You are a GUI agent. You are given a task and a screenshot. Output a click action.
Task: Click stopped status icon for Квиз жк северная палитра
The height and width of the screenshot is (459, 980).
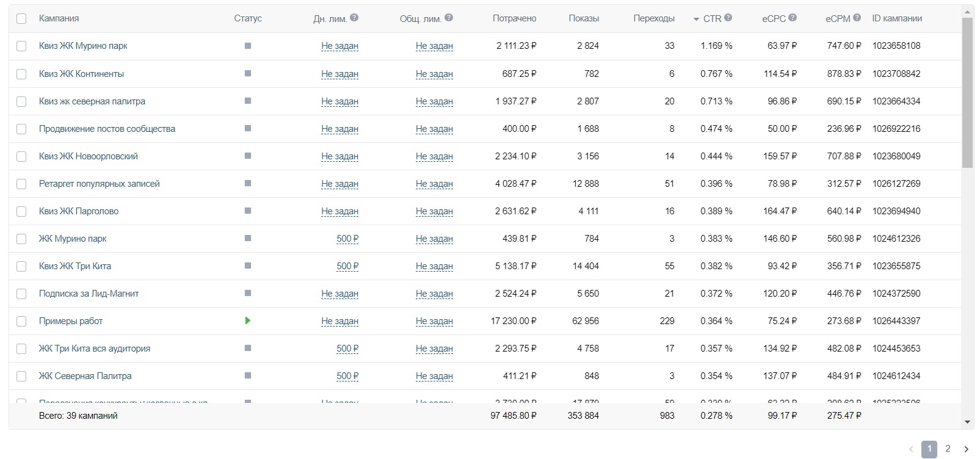pyautogui.click(x=248, y=101)
